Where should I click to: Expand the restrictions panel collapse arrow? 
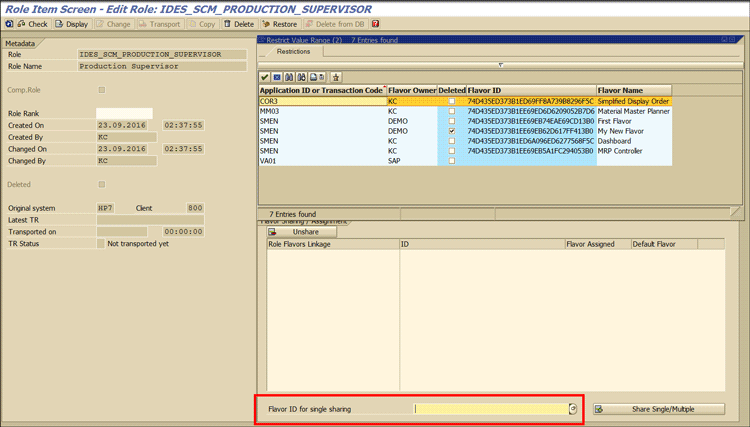500,65
